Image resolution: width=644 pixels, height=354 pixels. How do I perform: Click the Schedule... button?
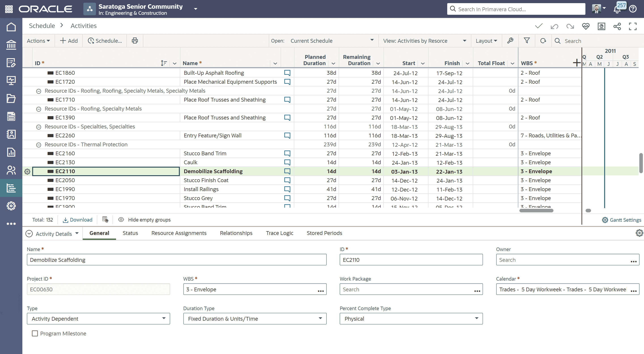(105, 41)
